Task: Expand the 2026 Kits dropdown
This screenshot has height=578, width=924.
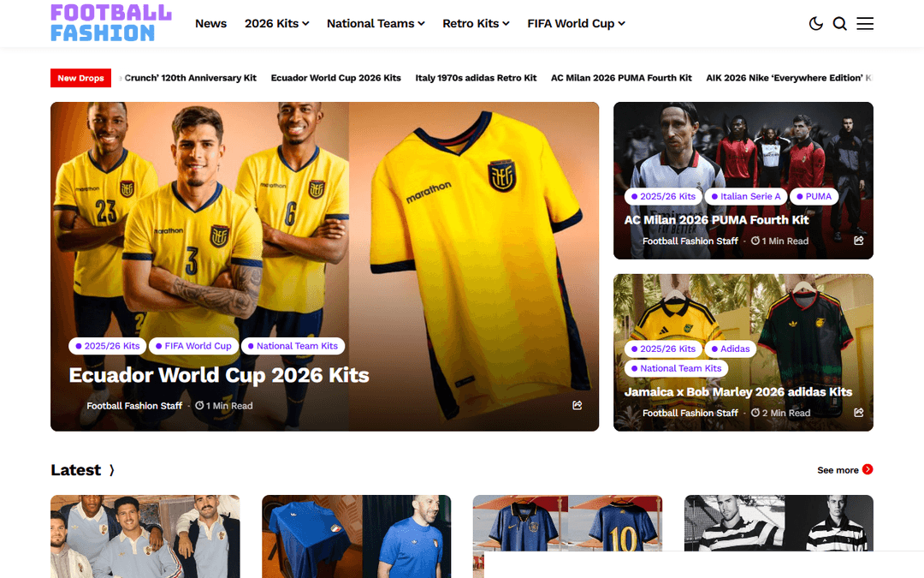Action: 277,24
